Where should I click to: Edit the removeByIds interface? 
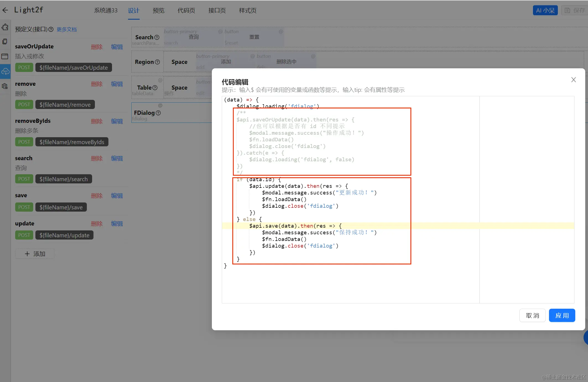pyautogui.click(x=117, y=121)
